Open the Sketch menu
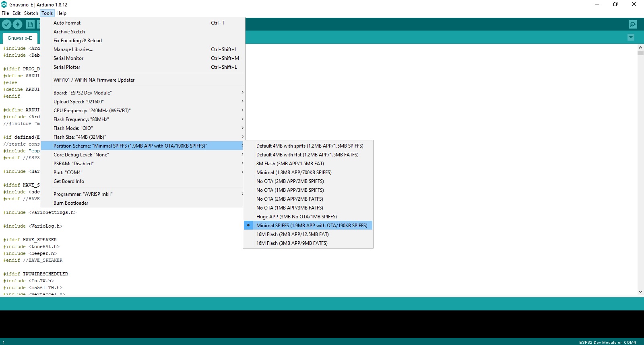Image resolution: width=644 pixels, height=345 pixels. pos(31,13)
